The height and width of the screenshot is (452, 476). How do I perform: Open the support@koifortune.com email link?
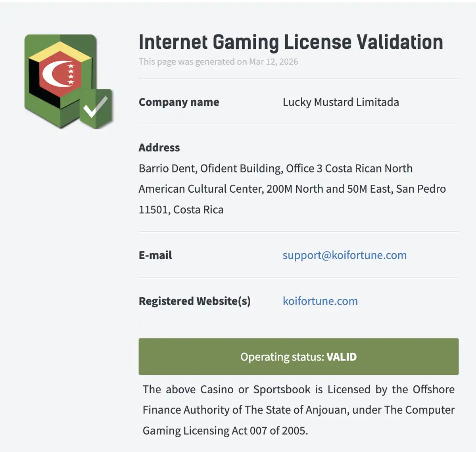tap(344, 255)
